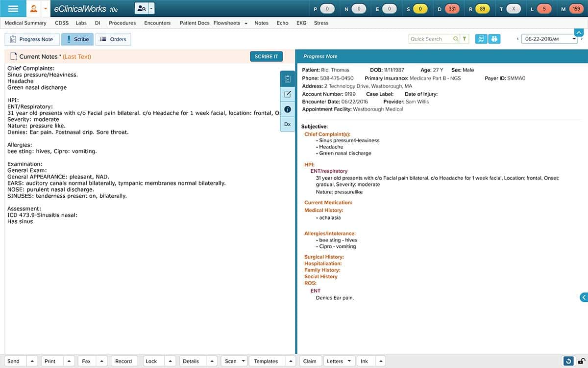Open the hamburger main menu

tap(13, 8)
